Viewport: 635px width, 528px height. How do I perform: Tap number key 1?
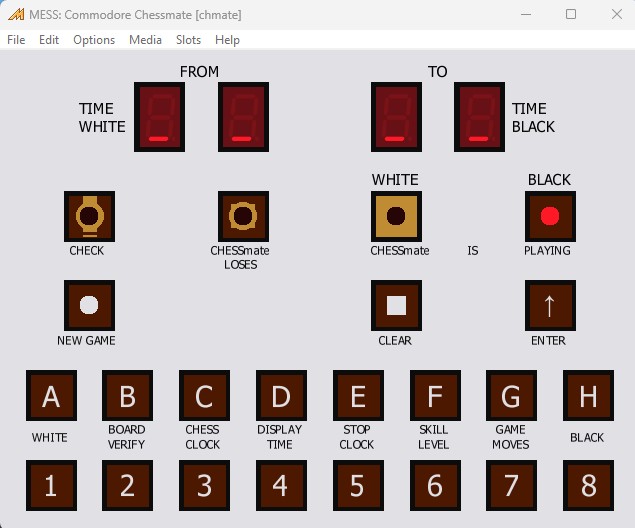pos(51,485)
